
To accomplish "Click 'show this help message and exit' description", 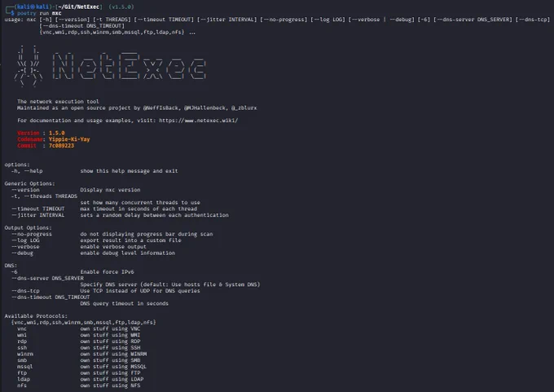I will pos(129,171).
